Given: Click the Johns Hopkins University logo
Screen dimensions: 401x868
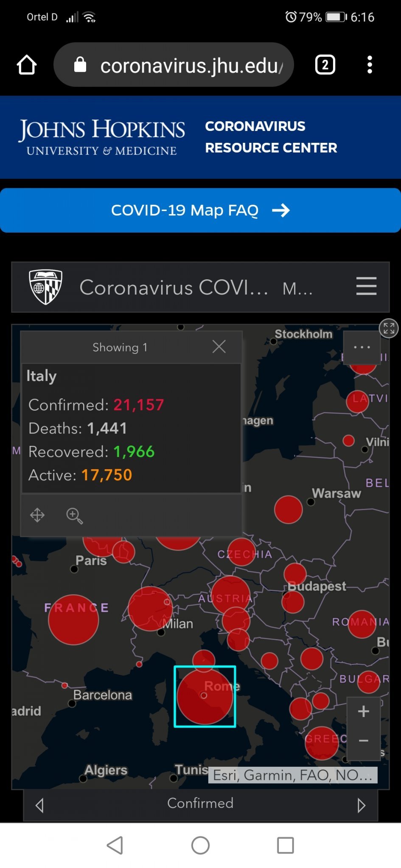Looking at the screenshot, I should click(x=101, y=137).
